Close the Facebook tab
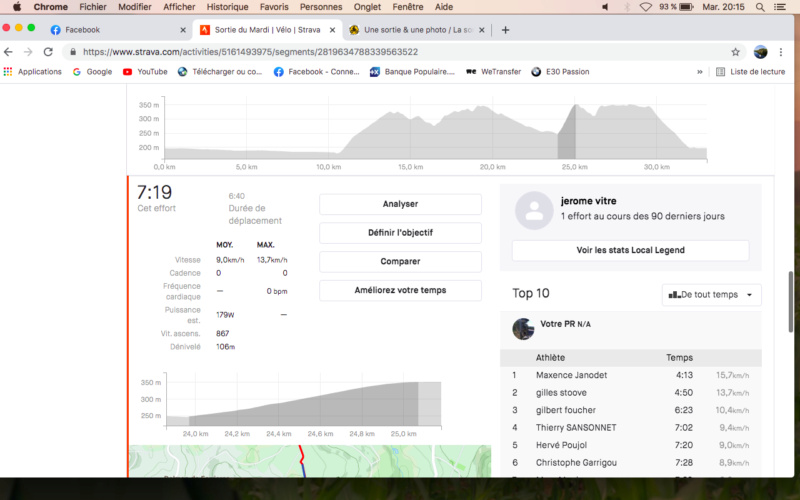Screen dimensions: 800x500 pyautogui.click(x=183, y=30)
